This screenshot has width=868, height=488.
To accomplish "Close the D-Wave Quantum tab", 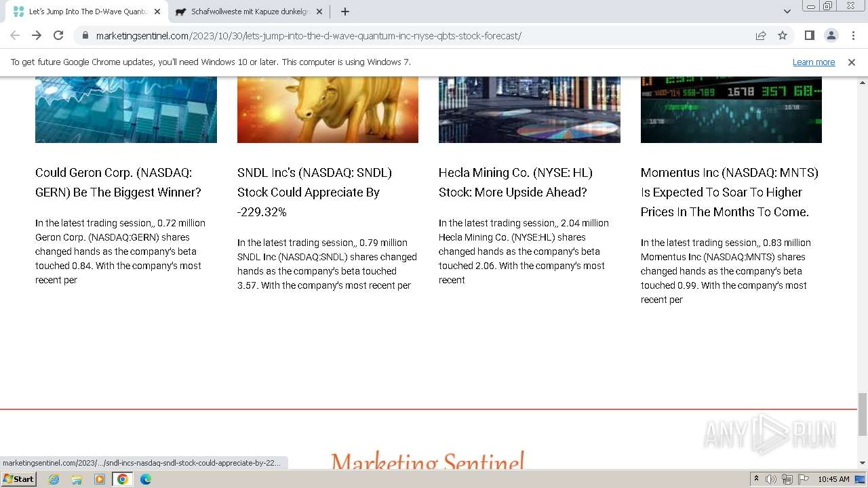I will 157,12.
